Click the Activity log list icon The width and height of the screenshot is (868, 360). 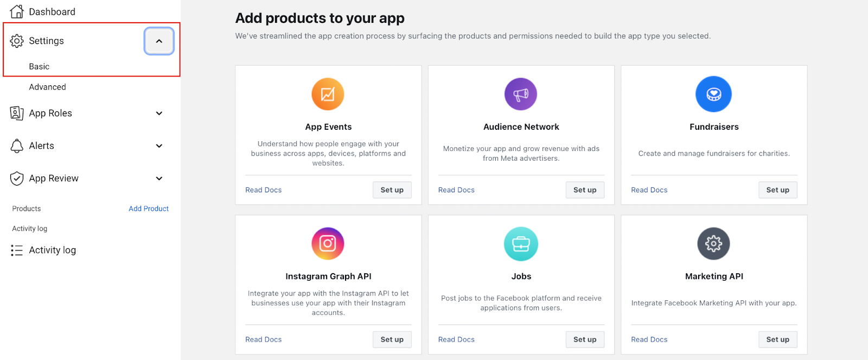point(17,250)
